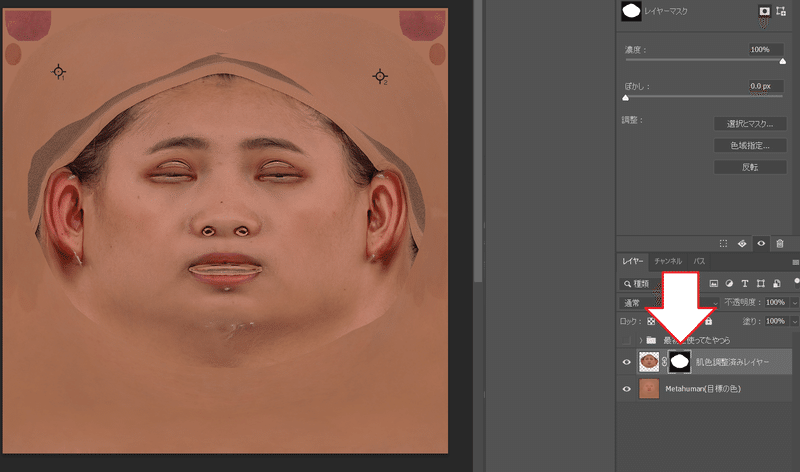Click the canvas vertical scrollbar

(x=478, y=140)
